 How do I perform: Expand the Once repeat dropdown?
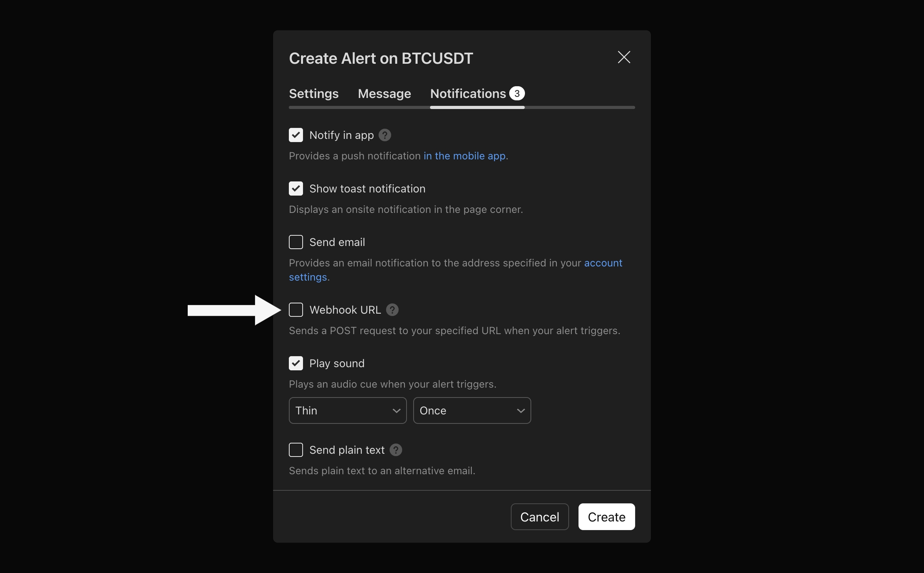pos(472,410)
